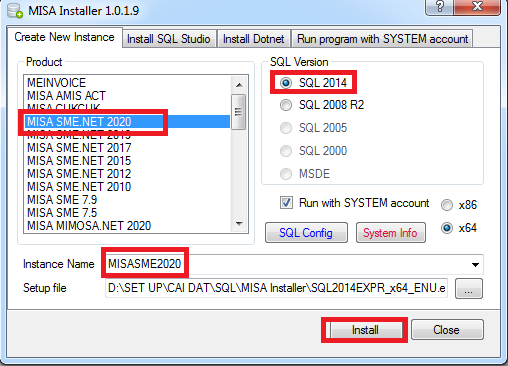
Task: Choose the SQL 2000 radio button
Action: (x=286, y=151)
